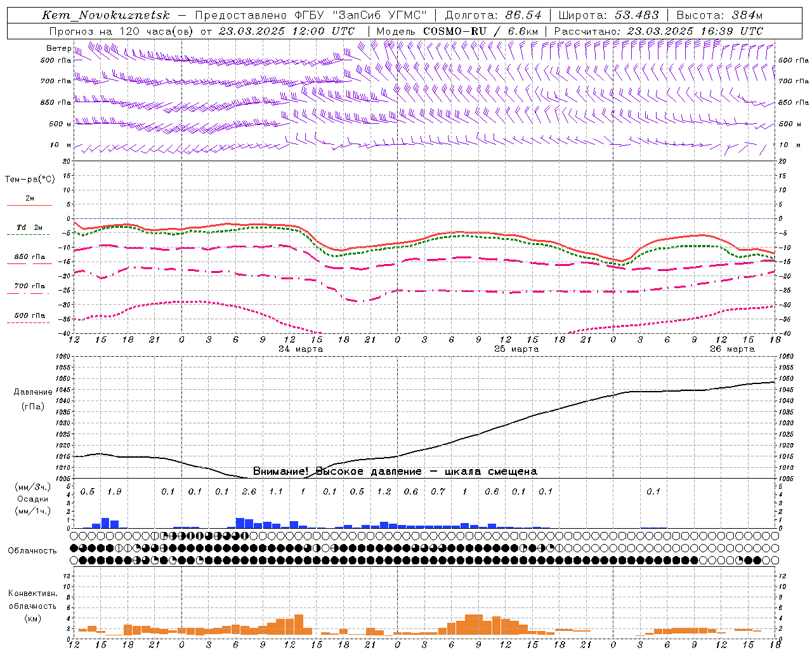Click the '25 марта' date label

pos(516,349)
